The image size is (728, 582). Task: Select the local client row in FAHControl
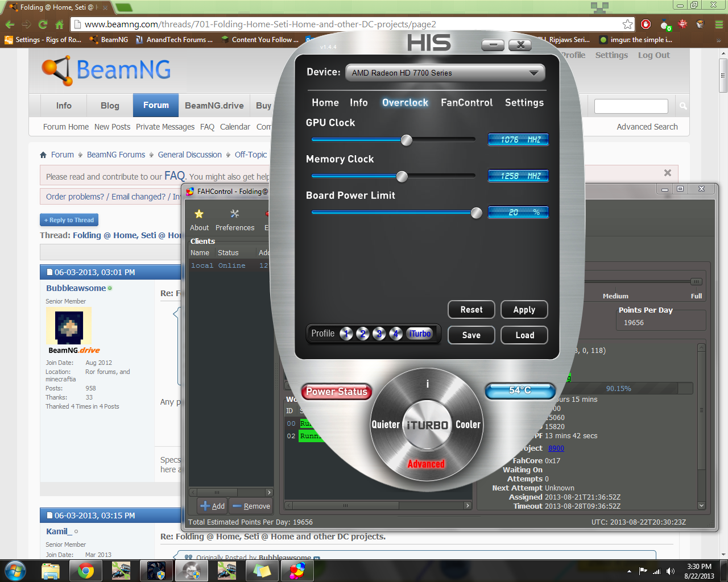pos(230,265)
